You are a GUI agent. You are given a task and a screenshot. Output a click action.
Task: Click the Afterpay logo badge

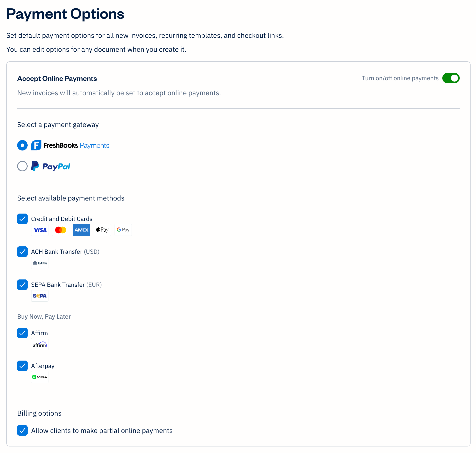(40, 377)
